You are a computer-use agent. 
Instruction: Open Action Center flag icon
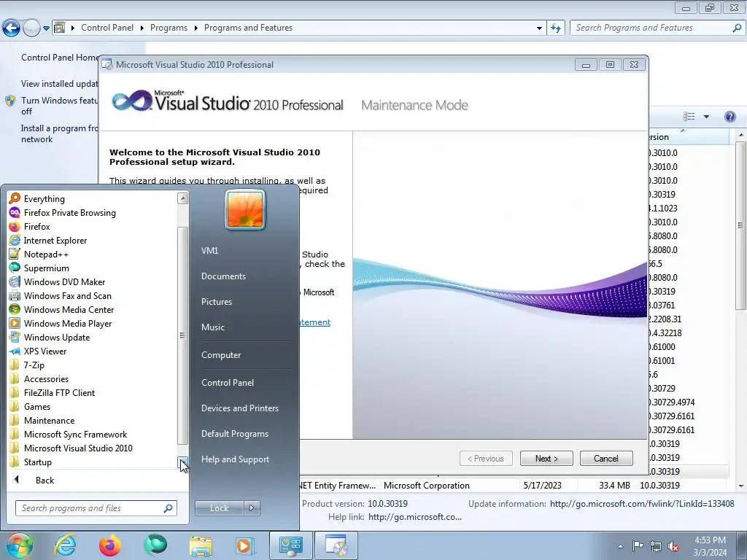tap(638, 546)
